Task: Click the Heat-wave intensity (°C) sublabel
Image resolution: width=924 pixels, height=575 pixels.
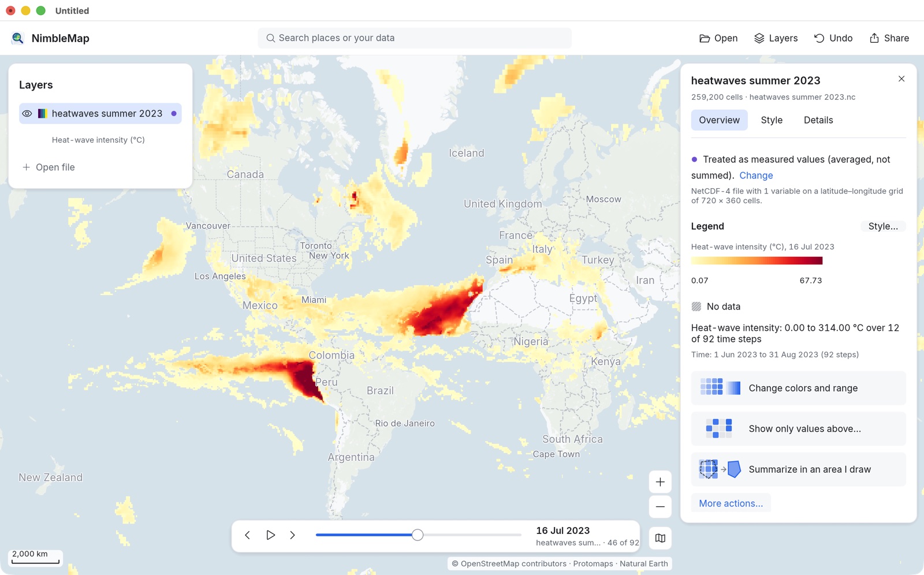Action: [98, 140]
